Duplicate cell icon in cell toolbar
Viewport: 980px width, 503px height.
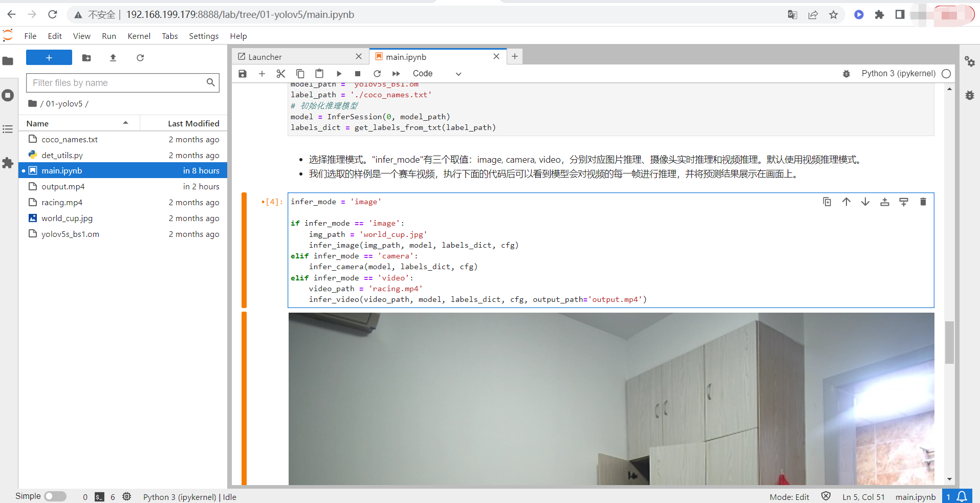[827, 202]
